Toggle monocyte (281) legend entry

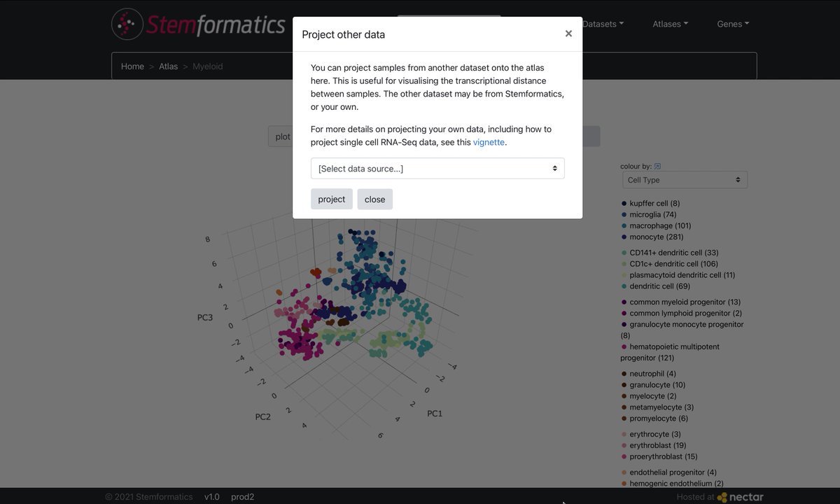(x=656, y=237)
